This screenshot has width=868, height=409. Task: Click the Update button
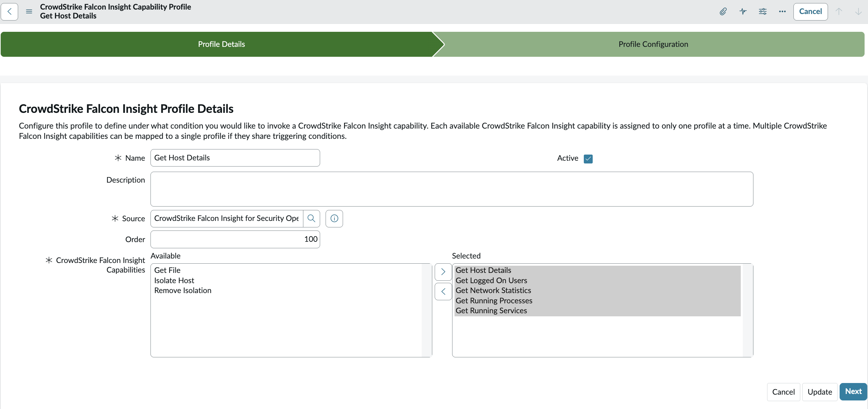(819, 392)
